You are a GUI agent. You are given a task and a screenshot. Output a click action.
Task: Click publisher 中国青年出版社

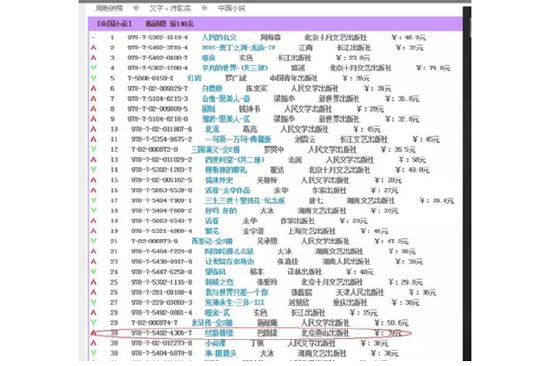(294, 78)
